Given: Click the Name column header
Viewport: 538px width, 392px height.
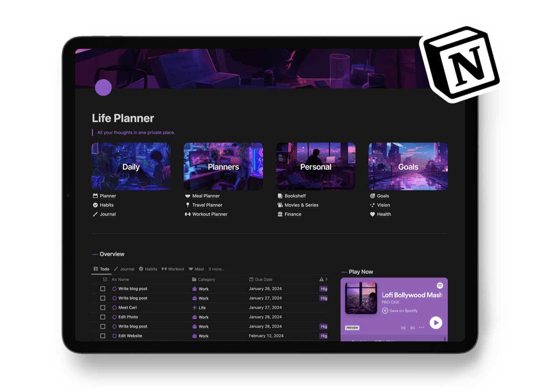Looking at the screenshot, I should point(120,279).
